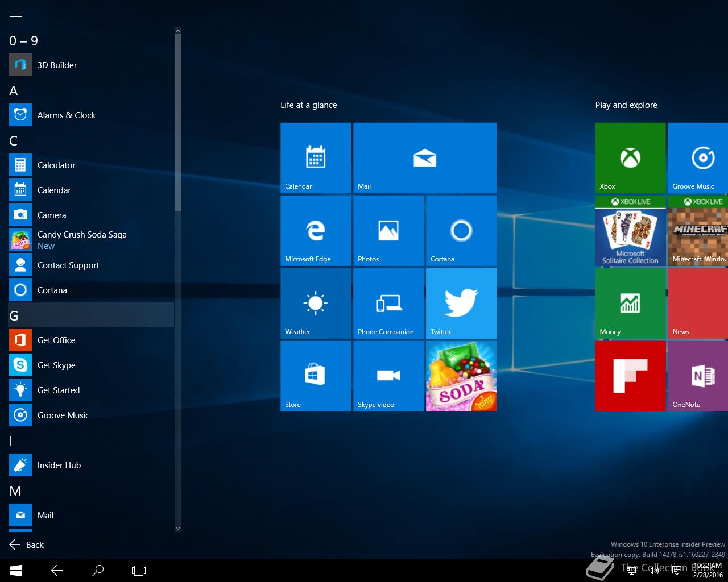The width and height of the screenshot is (728, 582).
Task: Open taskbar search magnifier
Action: [x=98, y=571]
